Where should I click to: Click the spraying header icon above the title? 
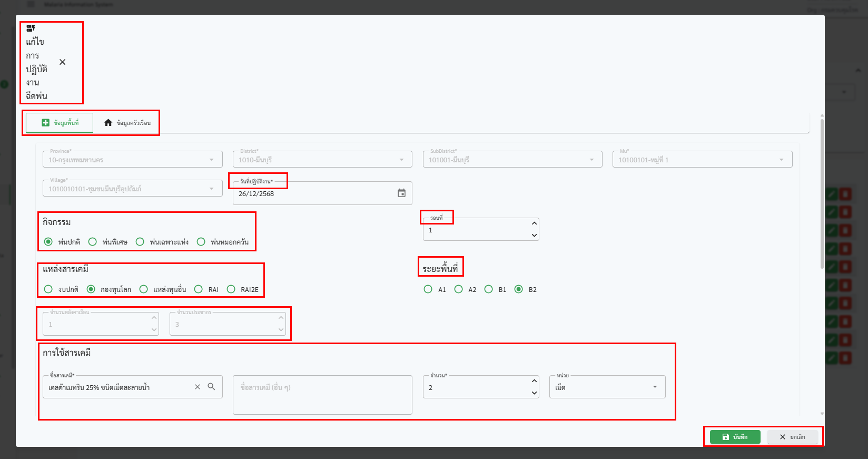click(x=31, y=28)
